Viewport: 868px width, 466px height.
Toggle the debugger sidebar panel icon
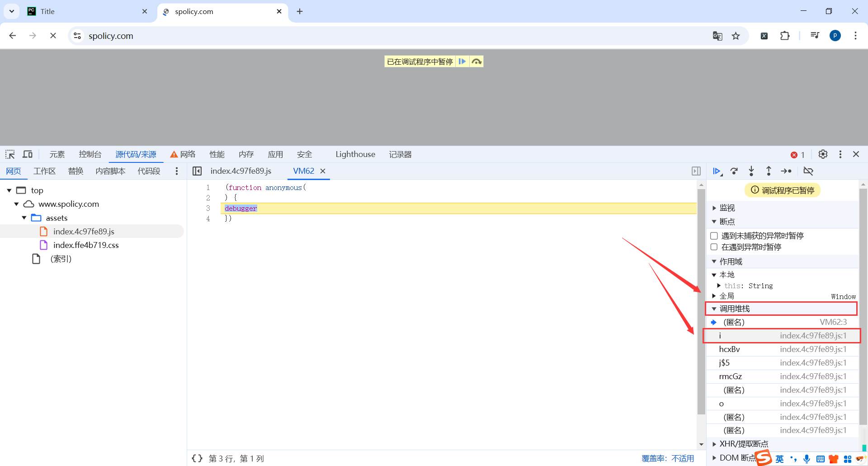point(696,171)
